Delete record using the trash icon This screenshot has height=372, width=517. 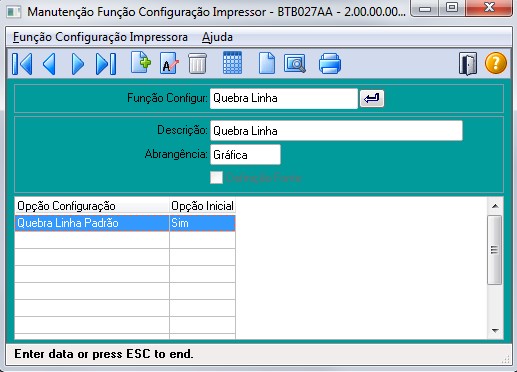click(198, 63)
